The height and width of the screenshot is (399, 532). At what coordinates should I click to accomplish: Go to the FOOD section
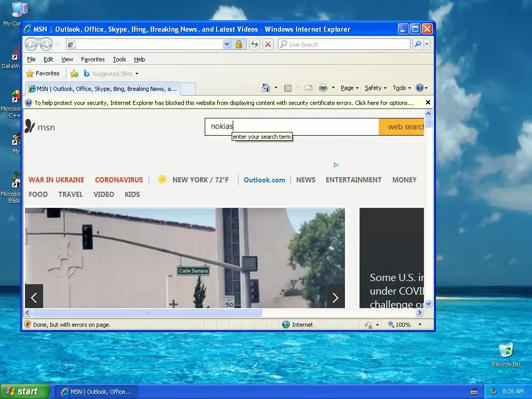(38, 194)
